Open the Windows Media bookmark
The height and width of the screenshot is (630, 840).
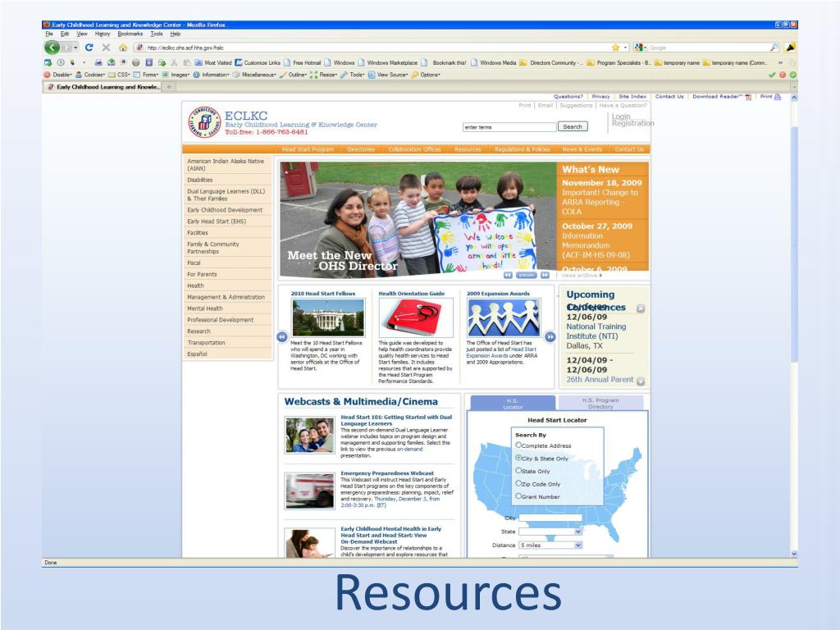[493, 62]
